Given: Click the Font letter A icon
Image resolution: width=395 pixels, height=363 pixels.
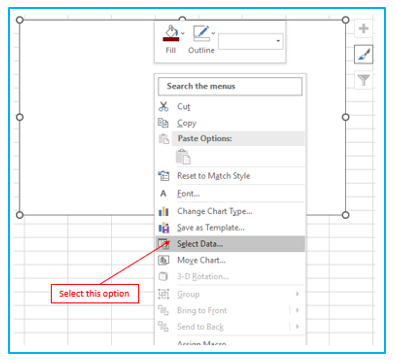Looking at the screenshot, I should [x=163, y=193].
